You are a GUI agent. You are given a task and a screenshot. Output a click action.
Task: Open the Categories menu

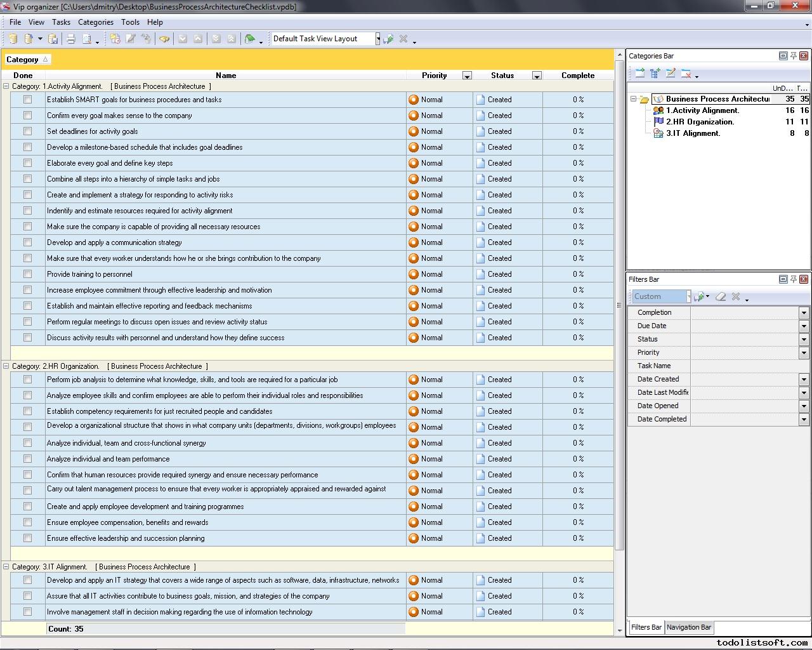[x=95, y=22]
